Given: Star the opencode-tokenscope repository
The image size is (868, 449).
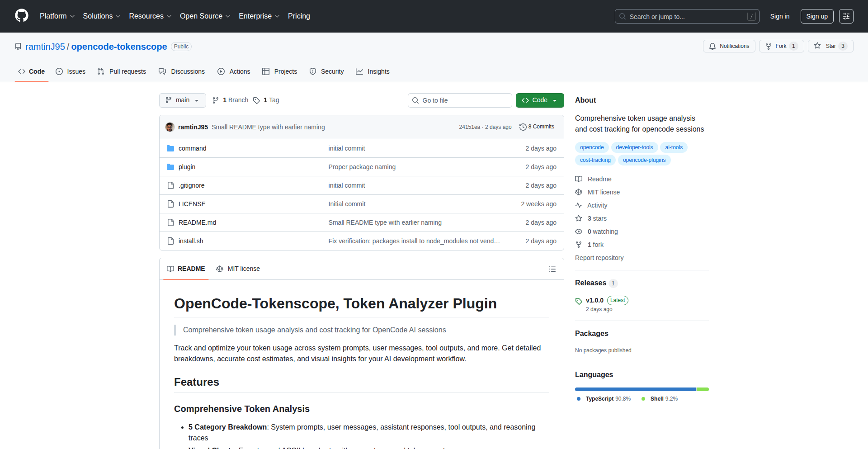Looking at the screenshot, I should point(830,46).
